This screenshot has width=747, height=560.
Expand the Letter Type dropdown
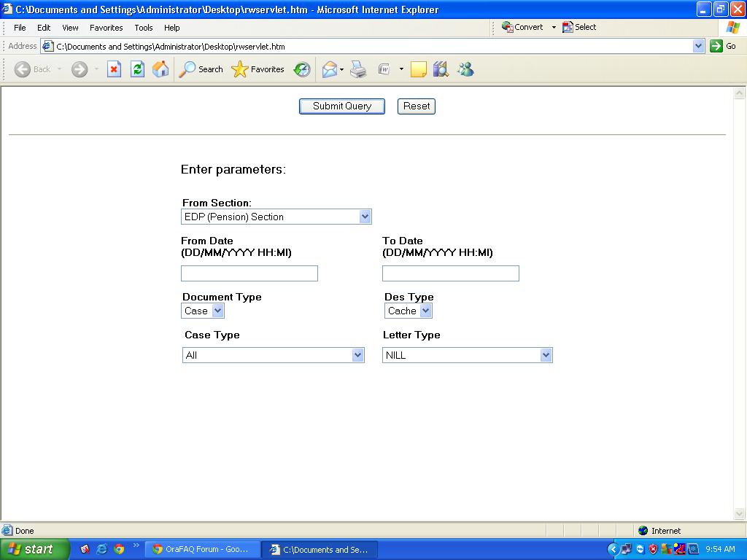[x=546, y=355]
